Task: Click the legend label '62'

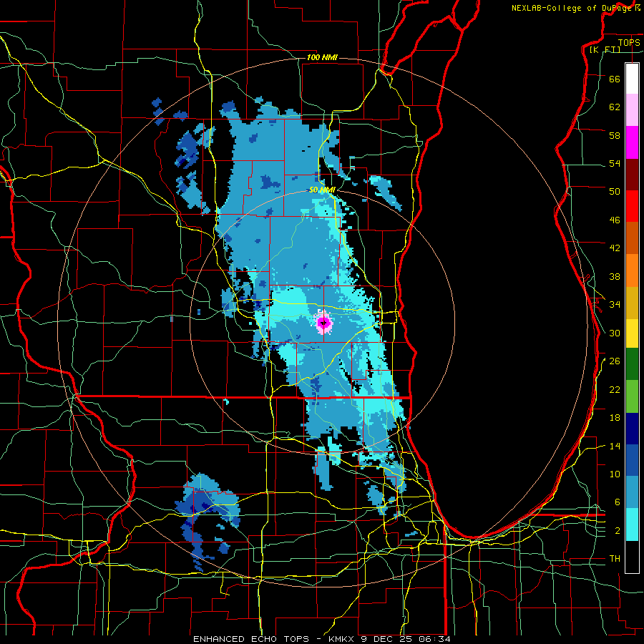Action: 615,107
